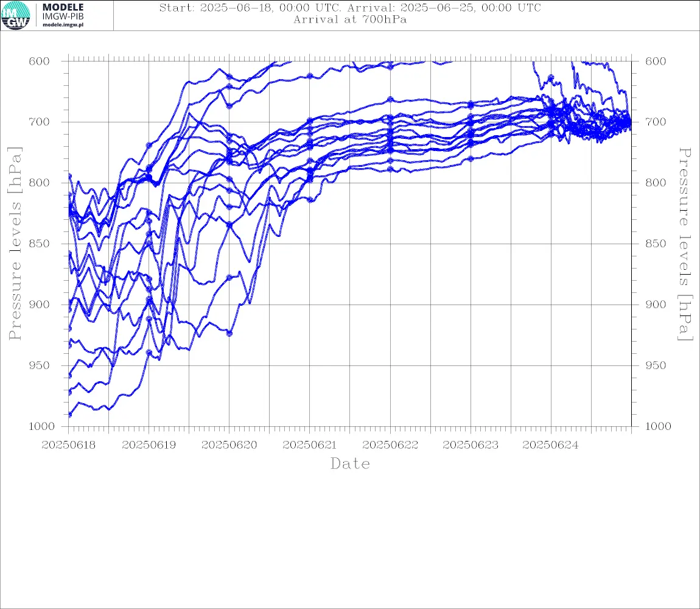Click the right axis 850 label
The height and width of the screenshot is (609, 700).
pos(656,244)
